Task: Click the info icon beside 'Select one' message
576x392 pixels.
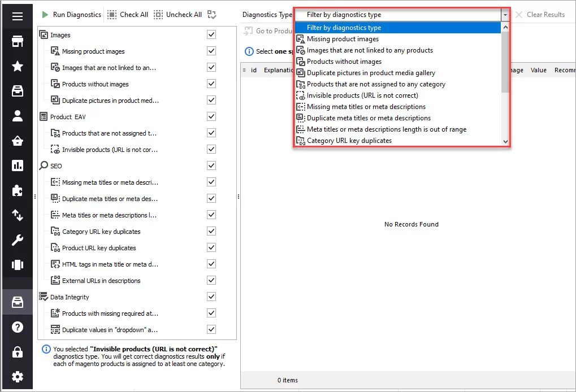Action: [x=249, y=51]
